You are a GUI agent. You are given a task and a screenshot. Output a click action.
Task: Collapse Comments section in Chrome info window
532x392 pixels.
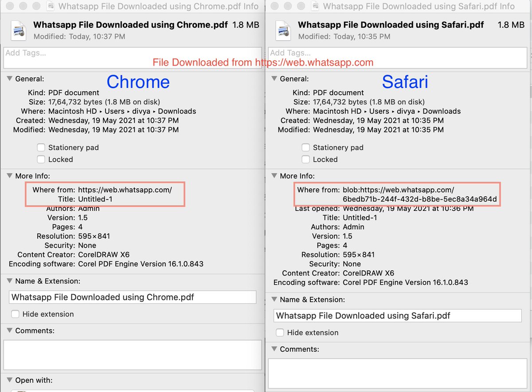(9, 331)
